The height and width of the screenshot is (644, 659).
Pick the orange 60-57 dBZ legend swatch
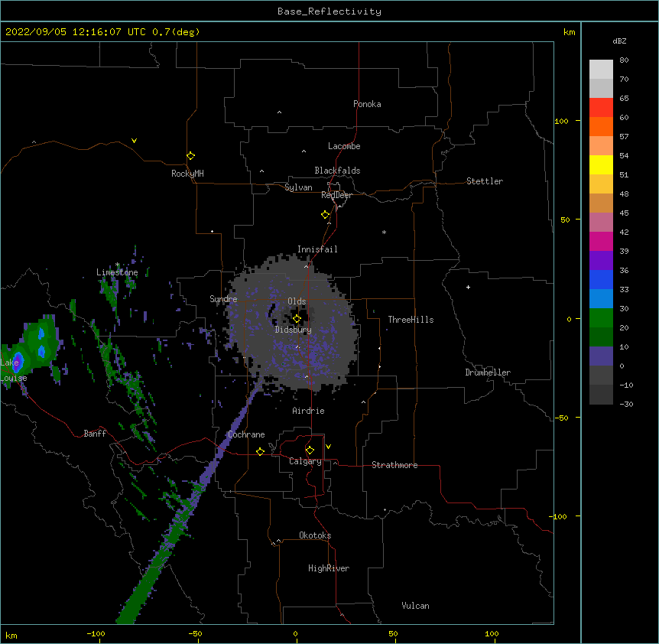coord(601,126)
